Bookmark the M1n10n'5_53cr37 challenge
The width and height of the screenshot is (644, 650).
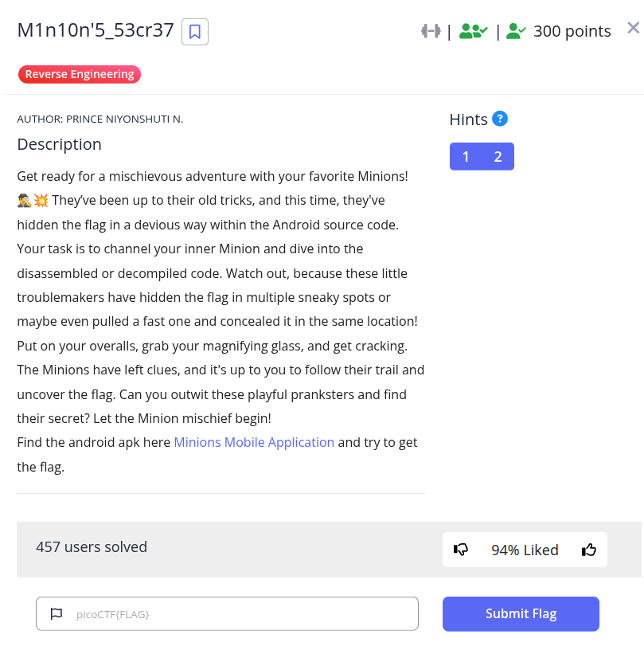[x=195, y=32]
